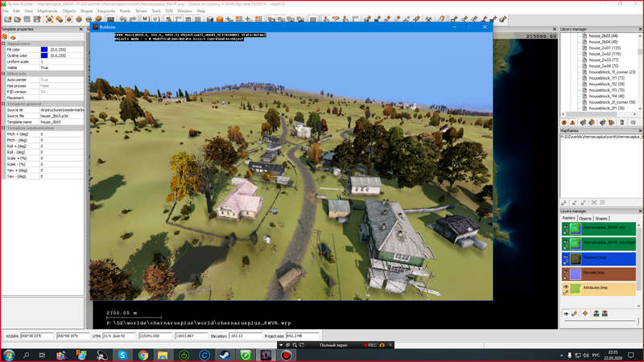Open Skype from the taskbar

pyautogui.click(x=122, y=355)
